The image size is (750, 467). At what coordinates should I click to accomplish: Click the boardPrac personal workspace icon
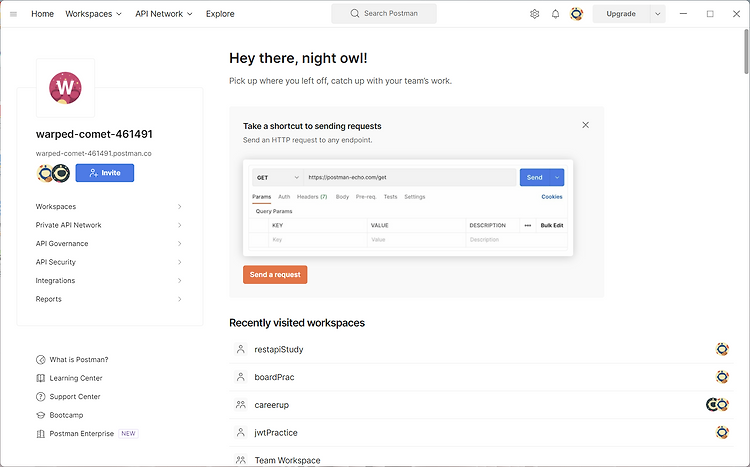pos(241,377)
